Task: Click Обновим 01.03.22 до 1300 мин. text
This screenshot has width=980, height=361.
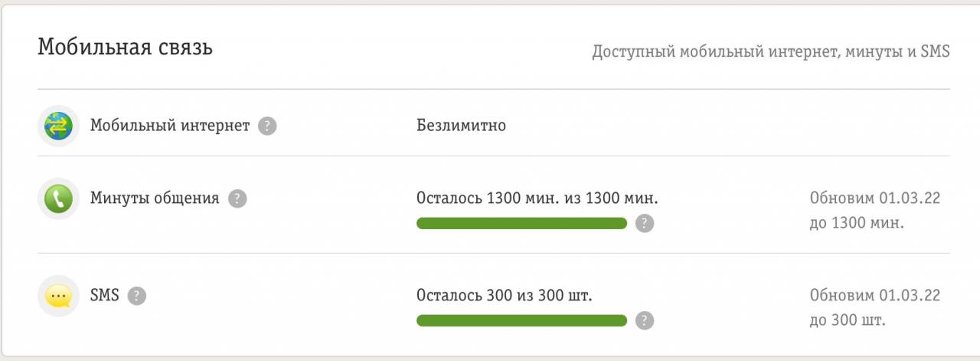Action: coord(874,211)
